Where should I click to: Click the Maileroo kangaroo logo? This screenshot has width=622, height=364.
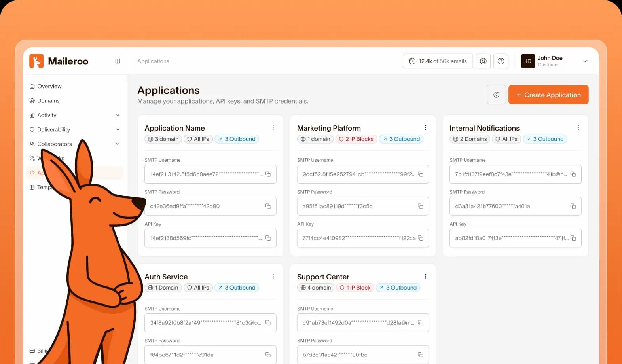(36, 61)
